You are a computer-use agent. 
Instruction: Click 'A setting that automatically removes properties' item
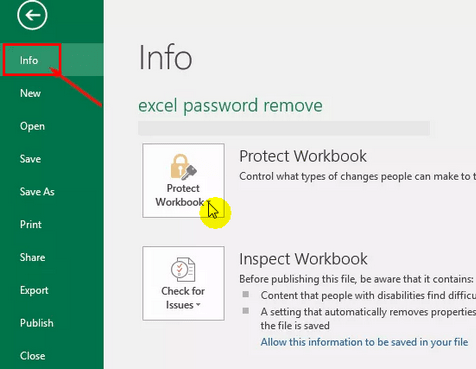[368, 318]
